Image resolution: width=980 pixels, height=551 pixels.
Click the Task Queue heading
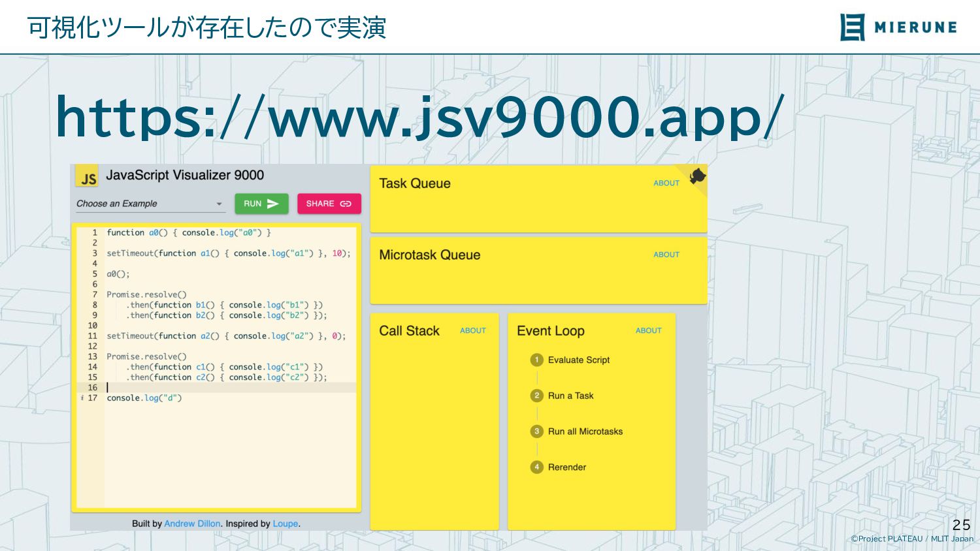(415, 183)
